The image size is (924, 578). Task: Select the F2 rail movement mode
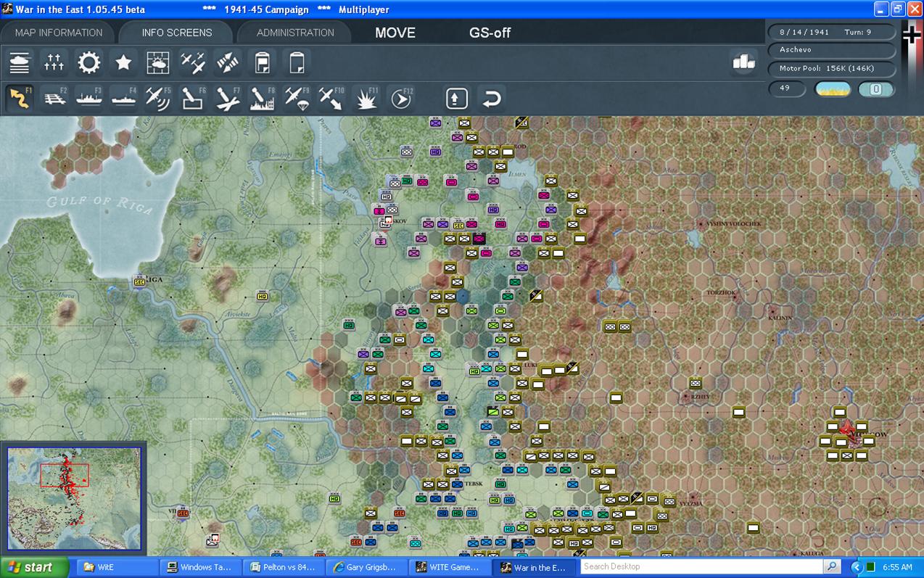(x=54, y=98)
